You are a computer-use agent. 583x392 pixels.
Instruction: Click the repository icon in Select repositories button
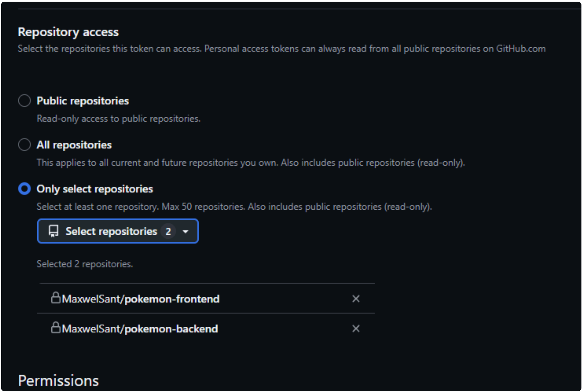pos(54,231)
